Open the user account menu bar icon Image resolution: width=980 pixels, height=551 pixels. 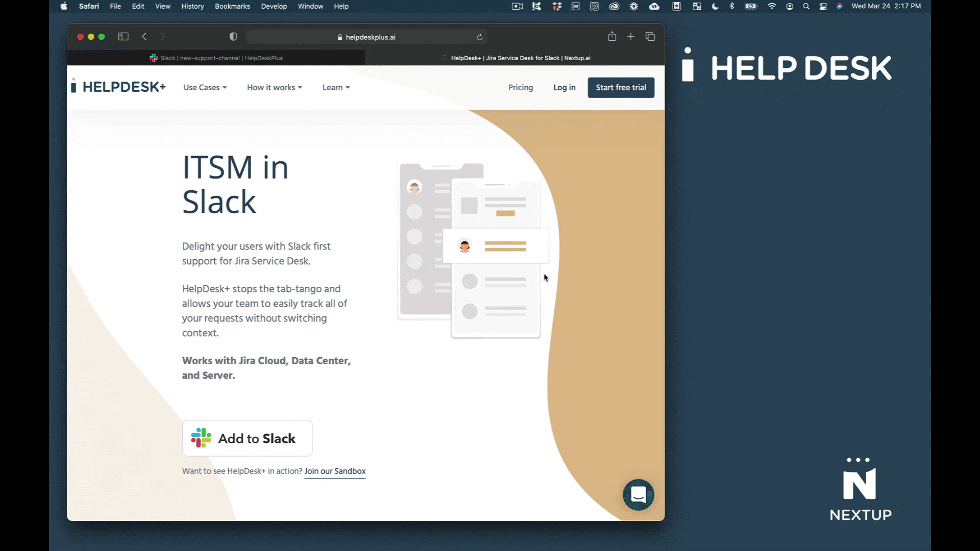point(790,6)
